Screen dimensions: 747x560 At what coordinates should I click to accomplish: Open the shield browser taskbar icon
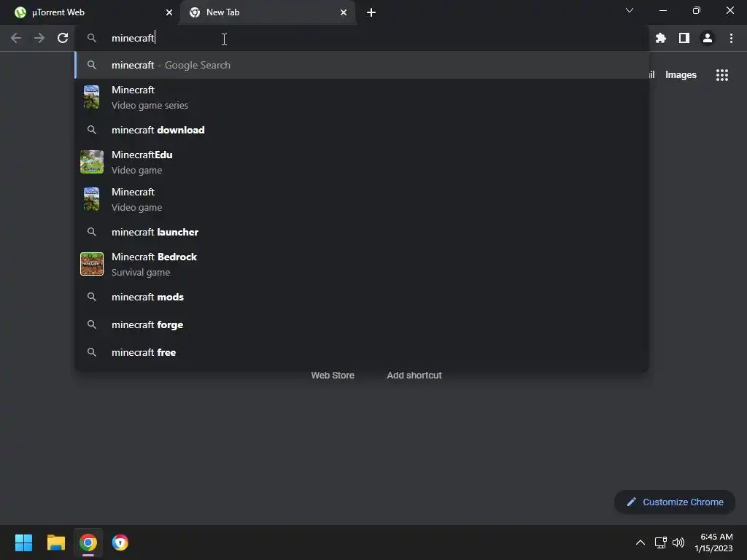tap(120, 542)
